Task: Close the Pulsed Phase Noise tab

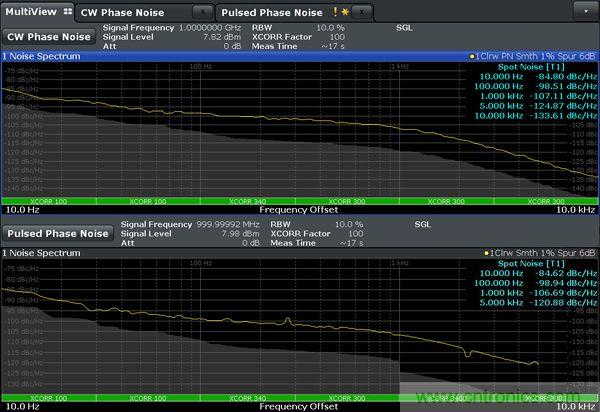Action: click(360, 13)
